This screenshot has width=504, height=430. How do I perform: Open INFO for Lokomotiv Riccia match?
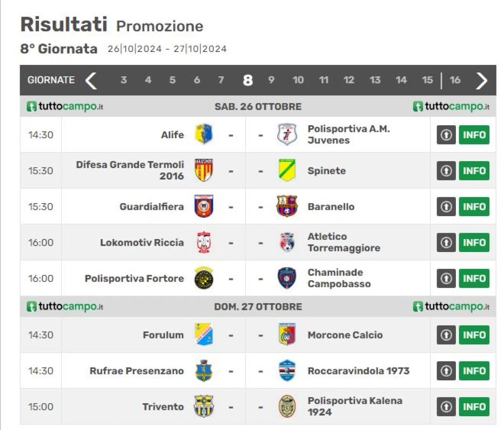tap(474, 242)
